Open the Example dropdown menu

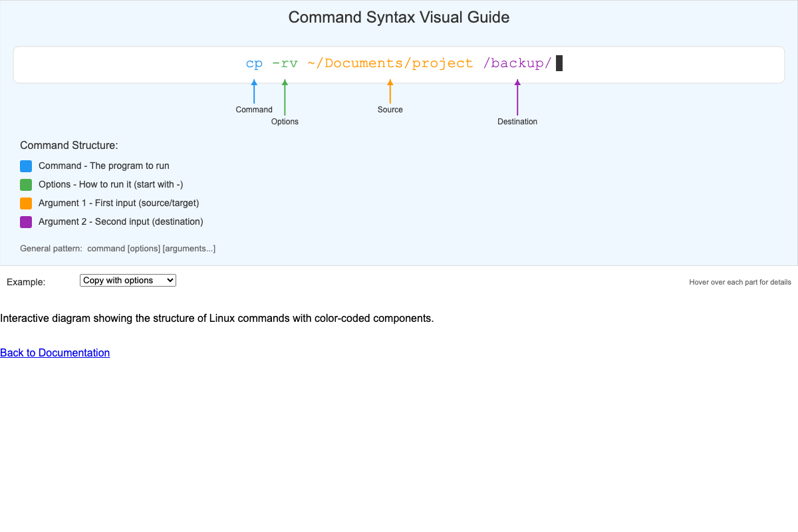pos(128,280)
